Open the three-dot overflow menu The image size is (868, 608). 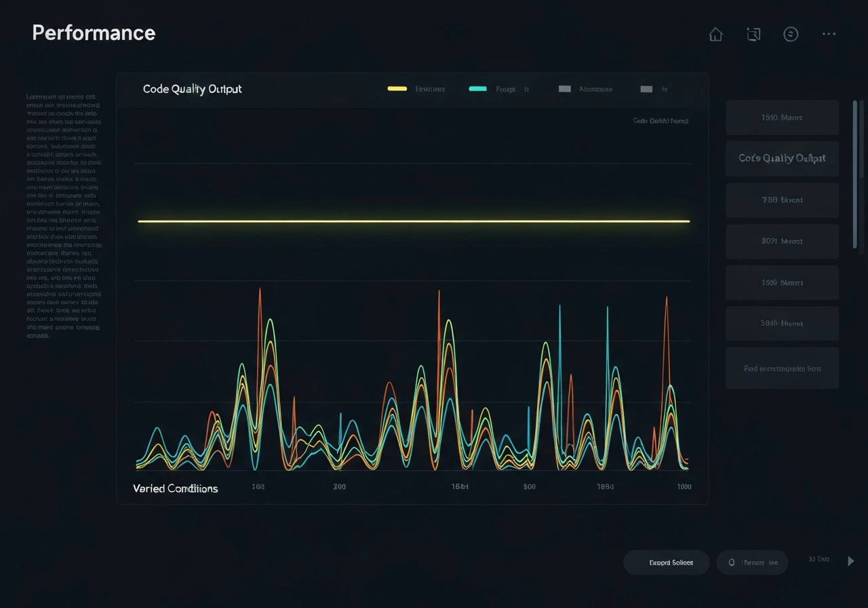click(x=829, y=34)
